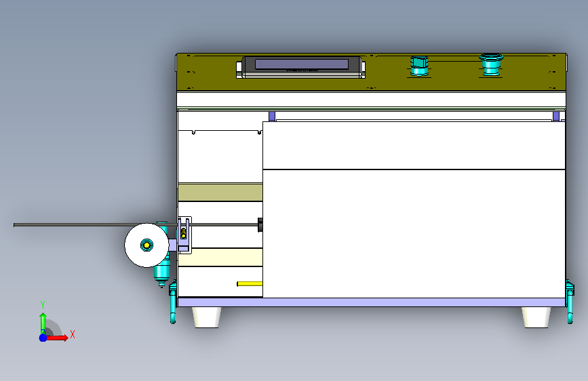Screen dimensions: 588x381
Task: Select the left cyan knob on top panel
Action: pyautogui.click(x=419, y=66)
